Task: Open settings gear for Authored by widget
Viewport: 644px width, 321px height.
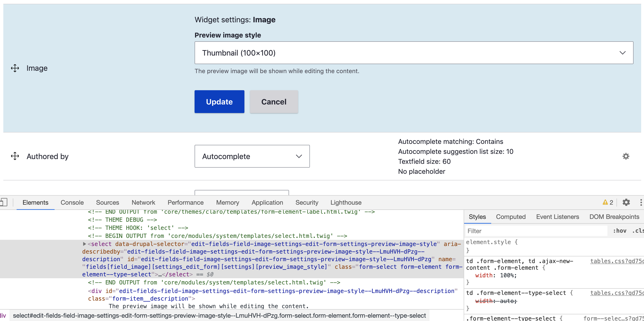Action: coord(626,156)
